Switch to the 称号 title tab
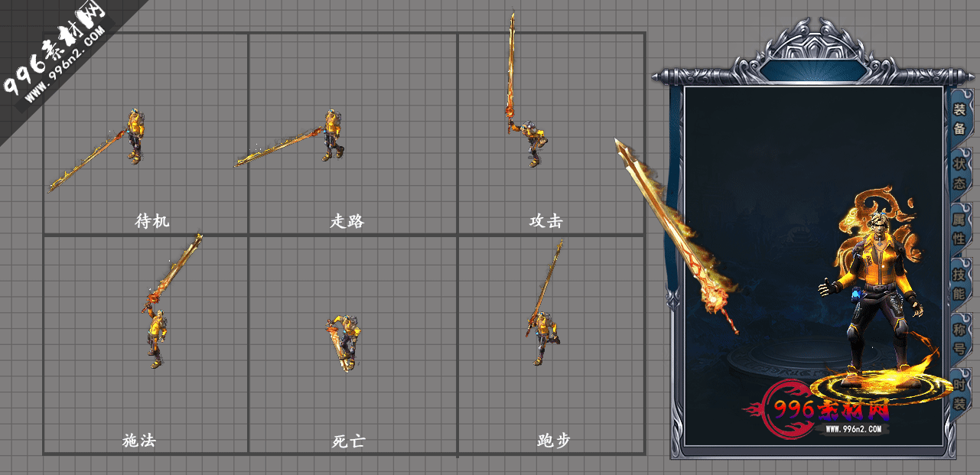 tap(959, 339)
